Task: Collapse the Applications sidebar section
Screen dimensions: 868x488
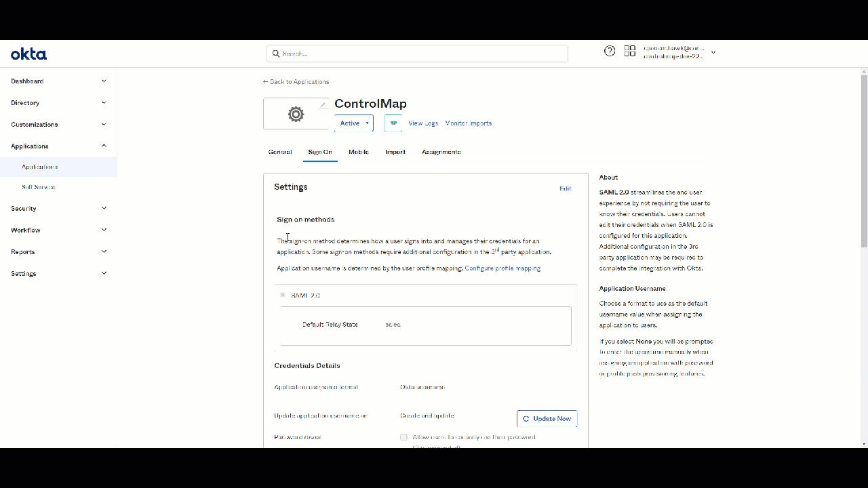Action: (58, 146)
